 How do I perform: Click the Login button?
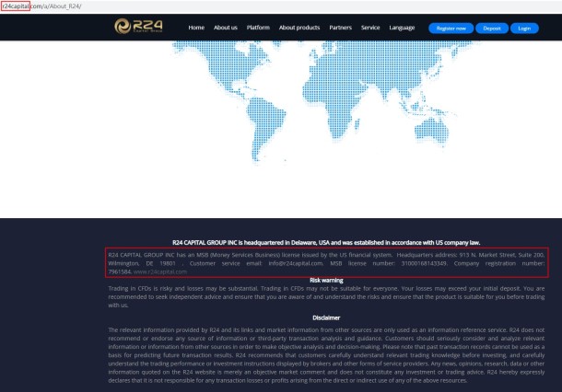point(524,29)
